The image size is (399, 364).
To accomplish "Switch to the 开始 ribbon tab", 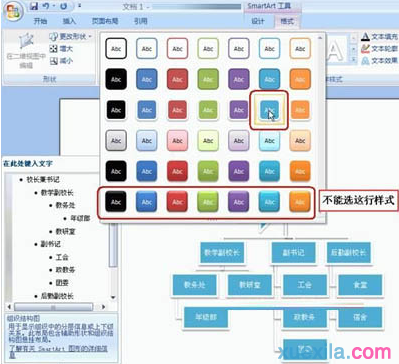I will pyautogui.click(x=40, y=21).
